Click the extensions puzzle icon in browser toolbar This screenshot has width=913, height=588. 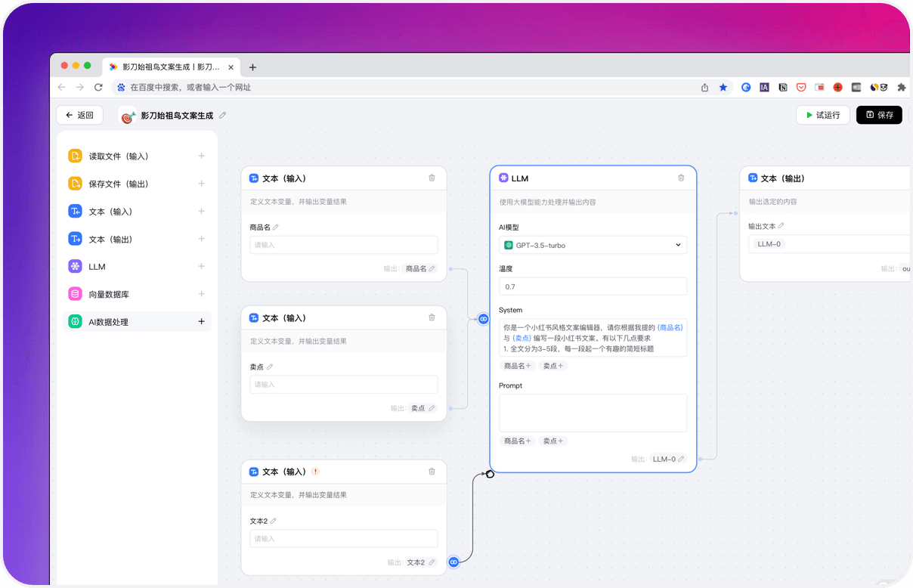901,88
